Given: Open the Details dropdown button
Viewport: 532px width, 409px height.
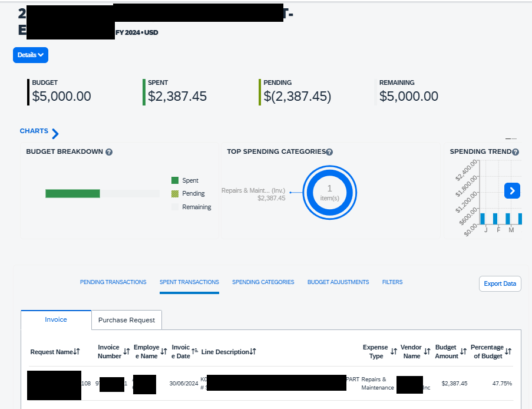Looking at the screenshot, I should coord(31,55).
